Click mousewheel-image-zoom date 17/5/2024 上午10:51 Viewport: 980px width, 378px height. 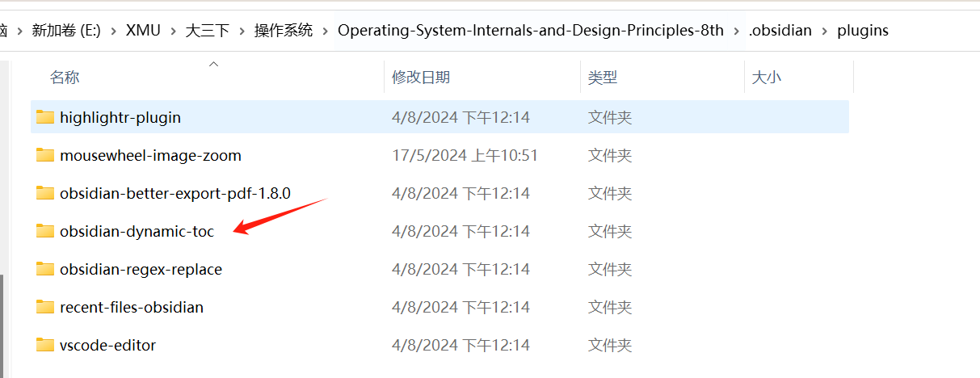click(x=465, y=155)
